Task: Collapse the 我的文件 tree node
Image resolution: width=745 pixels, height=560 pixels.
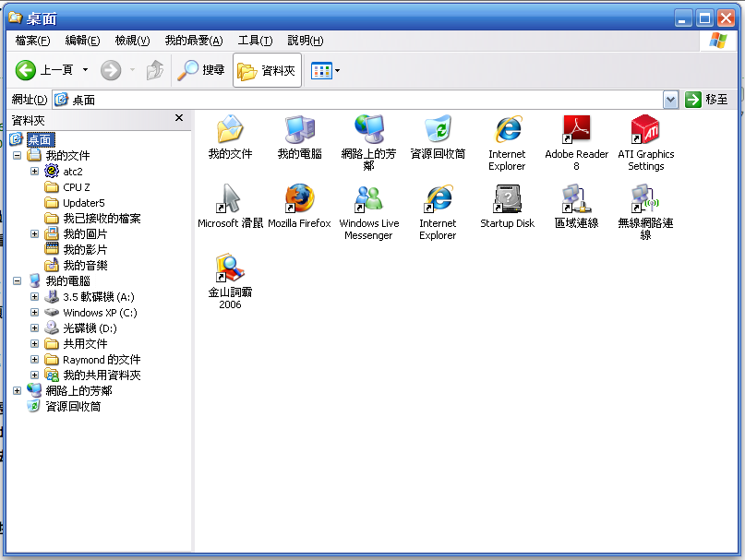Action: 18,155
